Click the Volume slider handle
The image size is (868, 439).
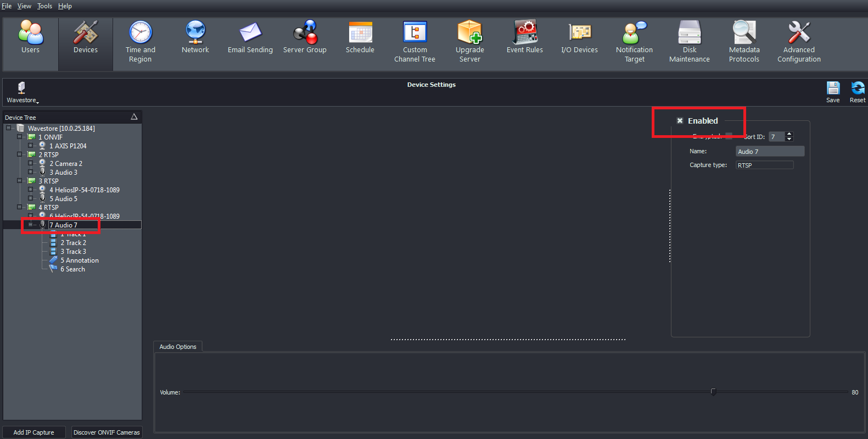[x=713, y=392]
